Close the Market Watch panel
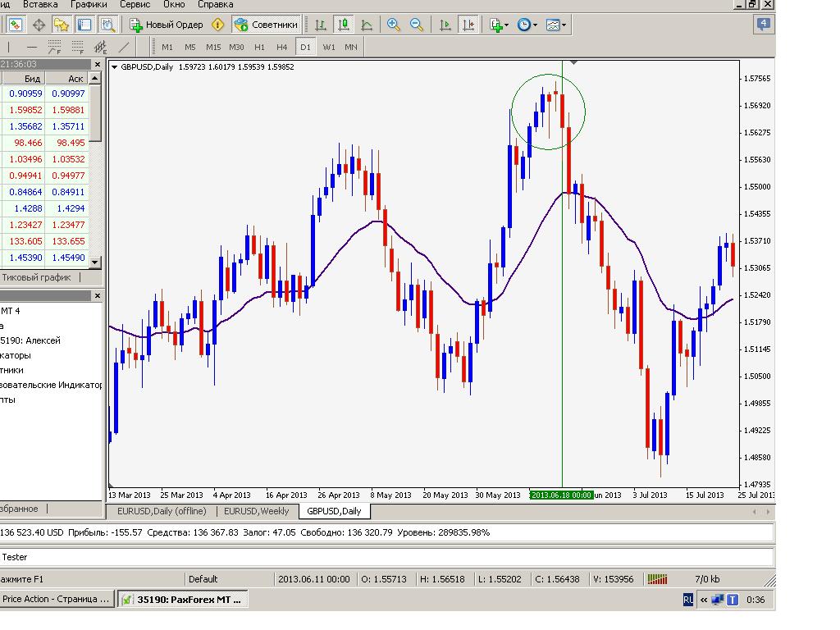 click(x=97, y=64)
